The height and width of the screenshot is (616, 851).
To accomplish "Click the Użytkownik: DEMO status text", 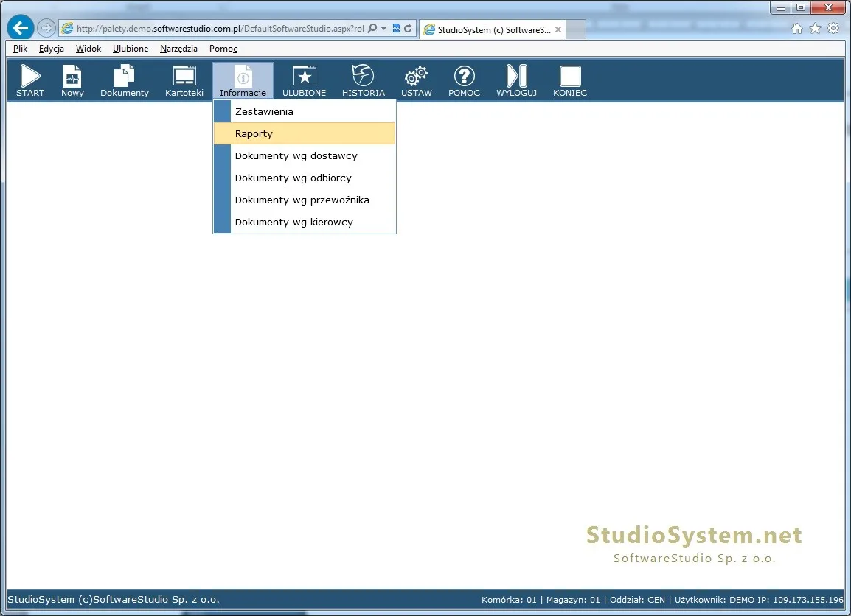I will [x=715, y=600].
